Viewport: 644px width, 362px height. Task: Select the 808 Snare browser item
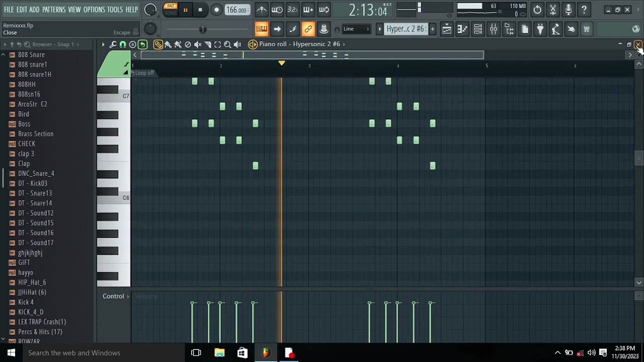(31, 55)
